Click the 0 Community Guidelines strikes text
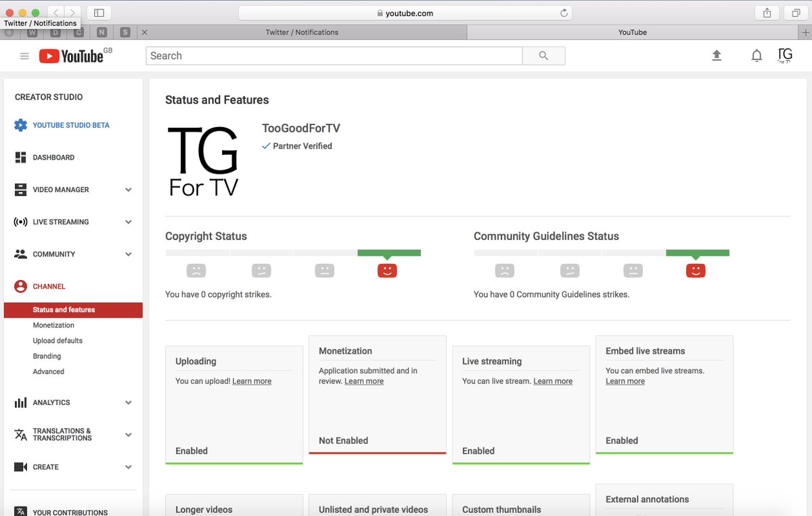Screen dimensions: 812x516 click(x=551, y=295)
